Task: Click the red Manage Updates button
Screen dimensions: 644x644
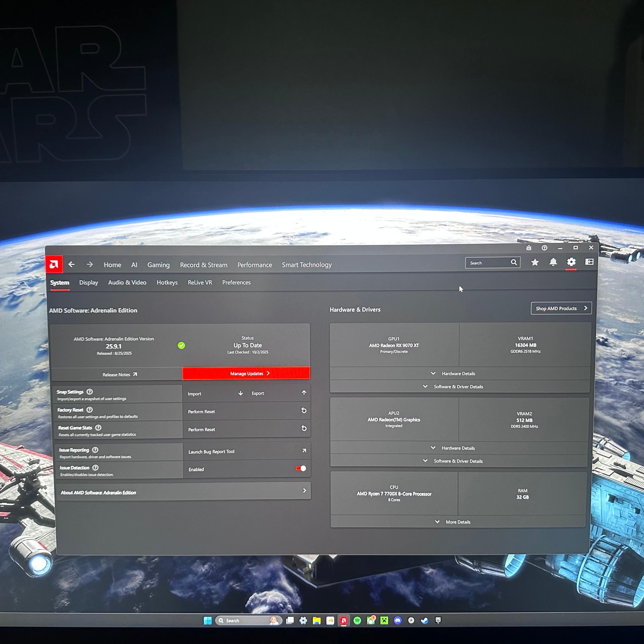Action: coord(246,373)
